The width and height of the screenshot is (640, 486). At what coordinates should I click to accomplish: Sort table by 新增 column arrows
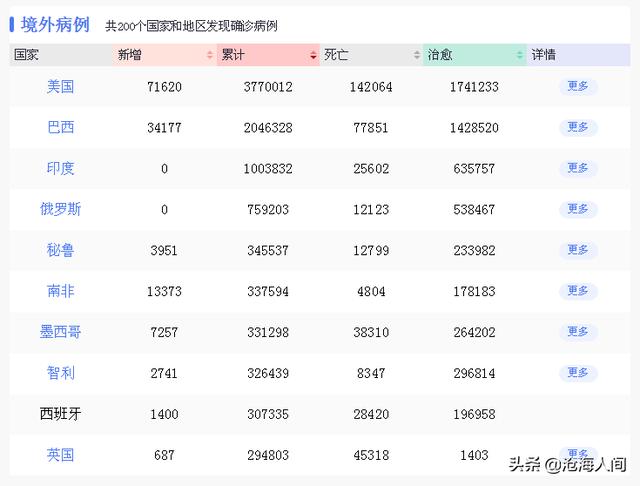pos(210,55)
